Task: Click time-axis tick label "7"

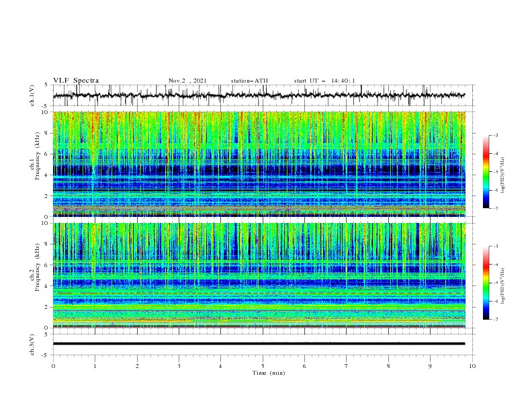Action: [347, 366]
